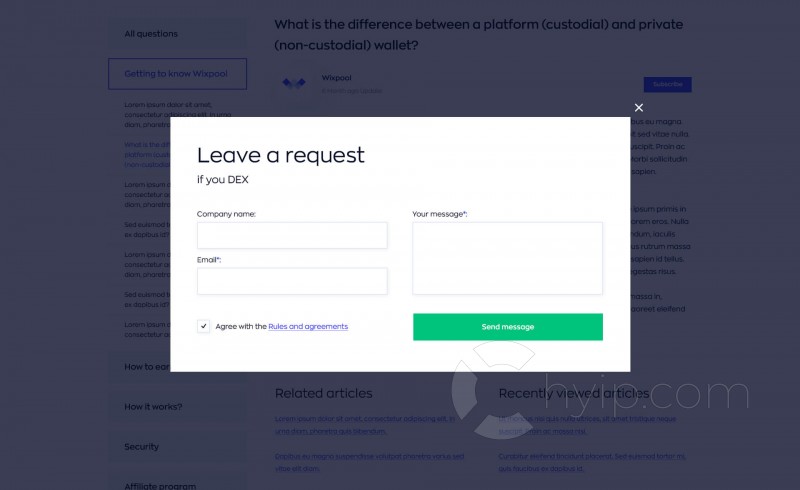Select first Lorem ipsum question in sidebar

tap(177, 114)
